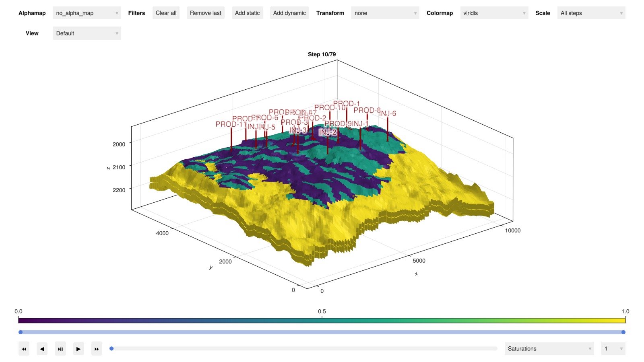Toggle play/pause animation button

[x=60, y=349]
